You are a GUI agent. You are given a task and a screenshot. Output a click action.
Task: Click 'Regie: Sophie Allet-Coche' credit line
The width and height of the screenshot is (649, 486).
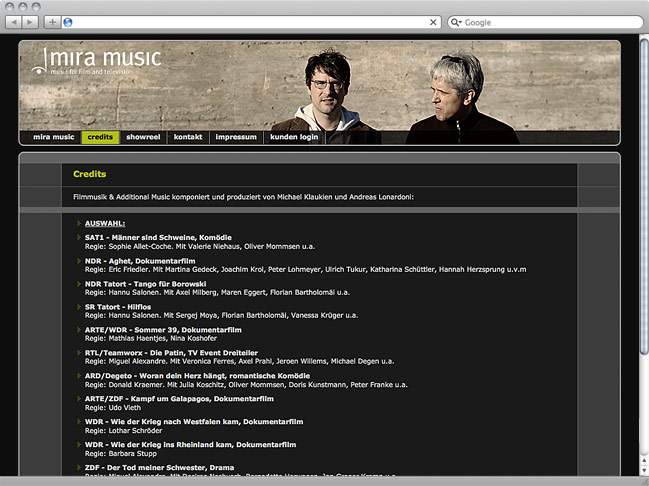tap(200, 247)
